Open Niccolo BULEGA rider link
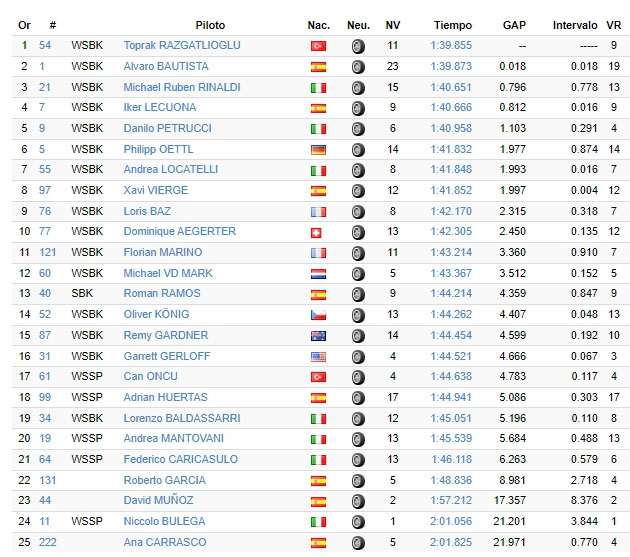This screenshot has height=557, width=630. 164,521
